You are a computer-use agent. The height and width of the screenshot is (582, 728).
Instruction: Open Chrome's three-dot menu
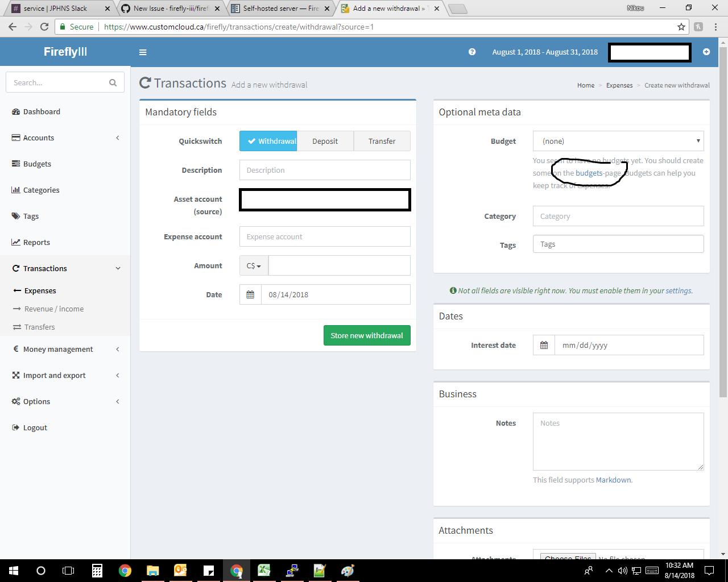click(716, 27)
